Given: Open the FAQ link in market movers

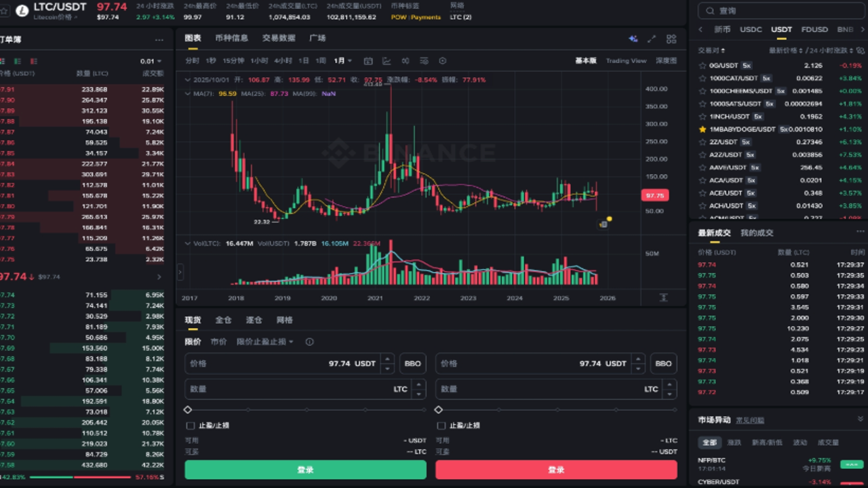Looking at the screenshot, I should [x=750, y=420].
